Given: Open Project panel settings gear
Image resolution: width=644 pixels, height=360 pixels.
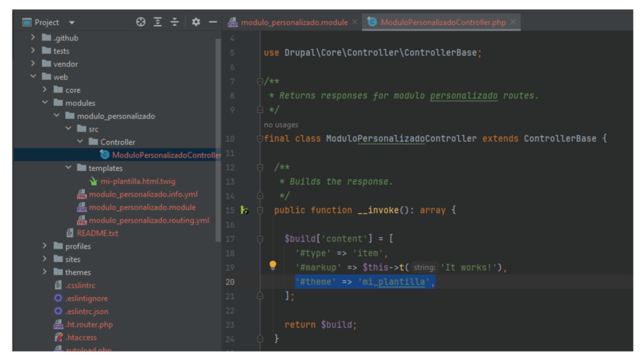Looking at the screenshot, I should (196, 22).
